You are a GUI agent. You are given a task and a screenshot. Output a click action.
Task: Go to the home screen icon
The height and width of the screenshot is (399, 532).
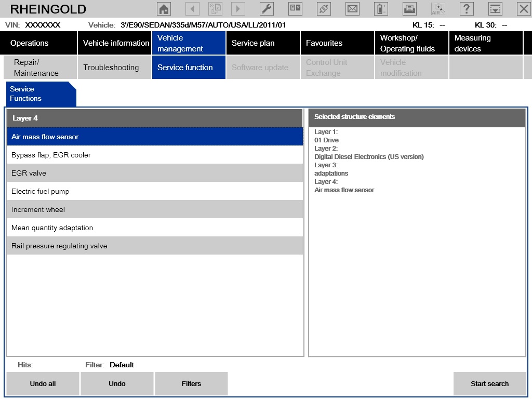(164, 9)
